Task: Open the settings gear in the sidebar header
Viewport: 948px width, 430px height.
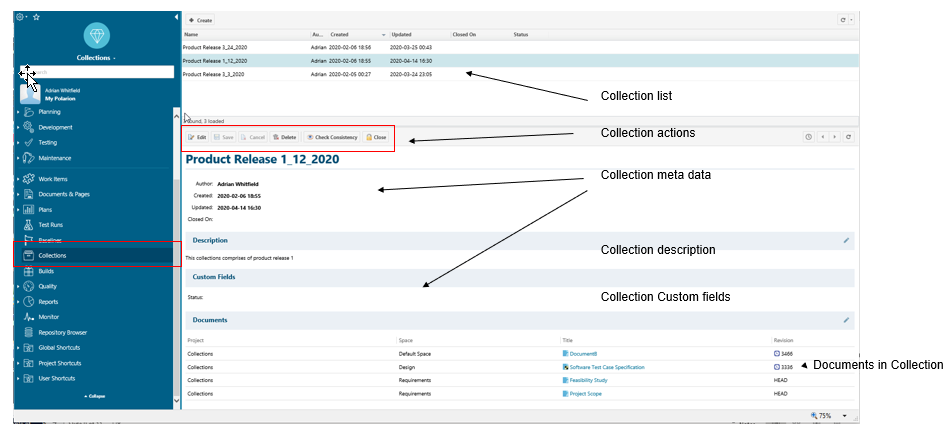Action: click(x=20, y=17)
